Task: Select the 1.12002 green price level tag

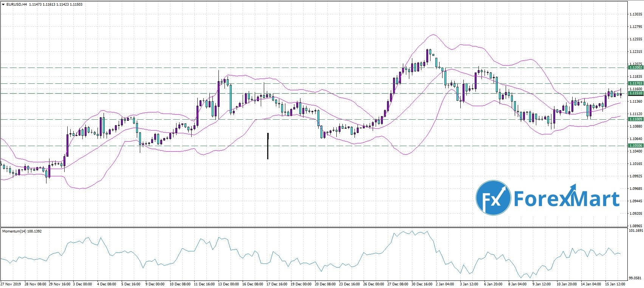Action: coord(635,68)
